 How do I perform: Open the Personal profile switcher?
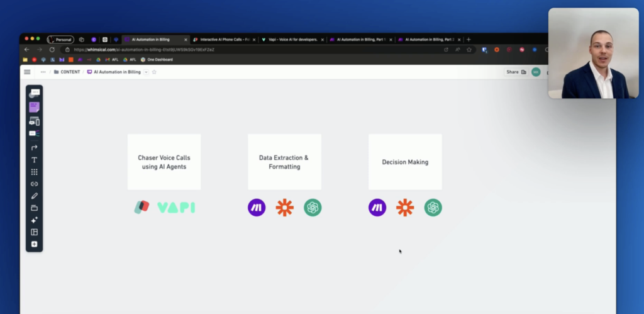[x=60, y=40]
